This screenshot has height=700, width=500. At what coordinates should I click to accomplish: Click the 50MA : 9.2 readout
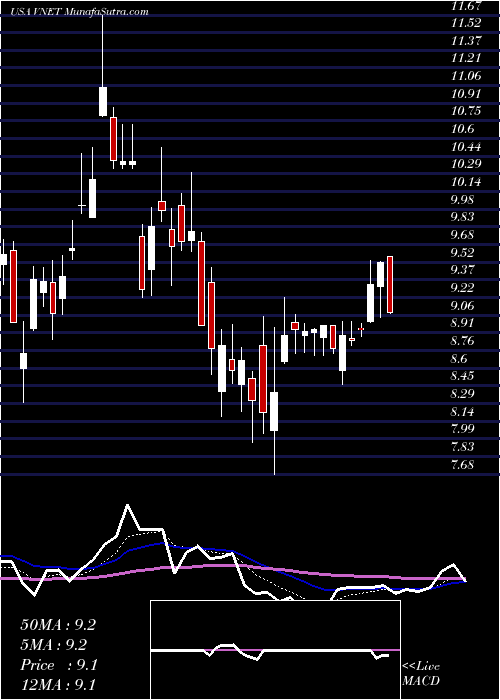[58, 625]
